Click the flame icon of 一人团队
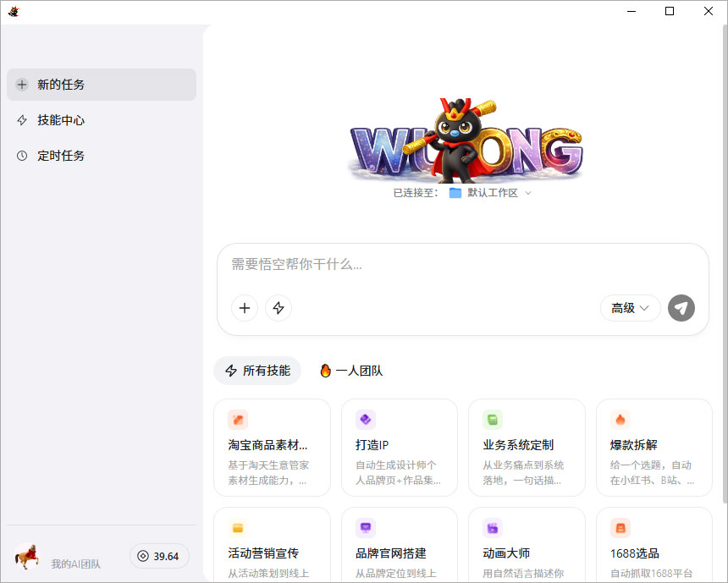728x583 pixels. [x=325, y=371]
